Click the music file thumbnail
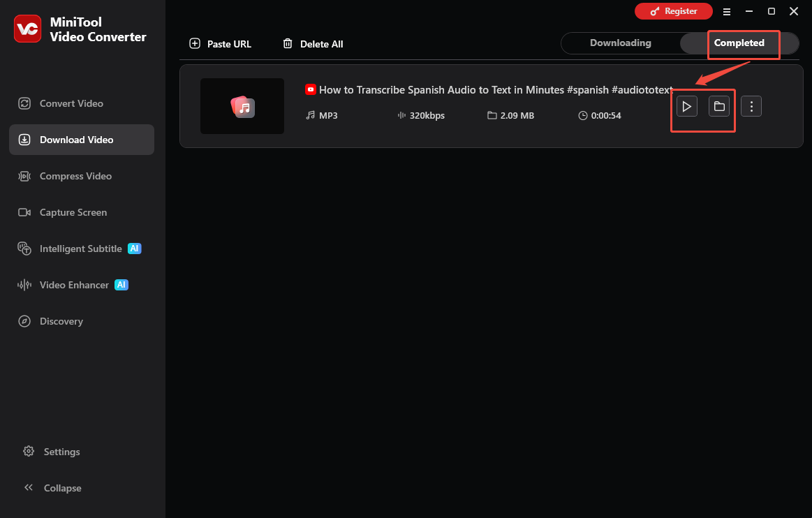 [242, 106]
